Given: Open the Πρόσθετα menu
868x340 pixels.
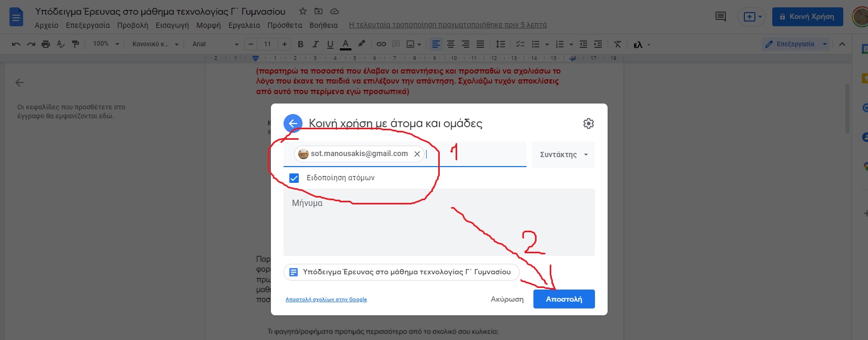Looking at the screenshot, I should pyautogui.click(x=285, y=25).
